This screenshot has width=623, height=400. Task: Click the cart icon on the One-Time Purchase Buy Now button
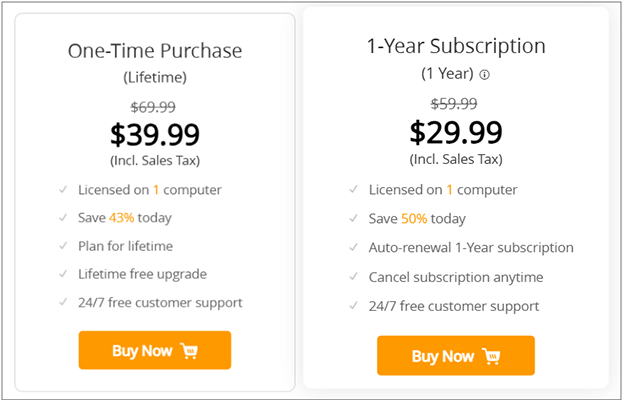pyautogui.click(x=189, y=351)
